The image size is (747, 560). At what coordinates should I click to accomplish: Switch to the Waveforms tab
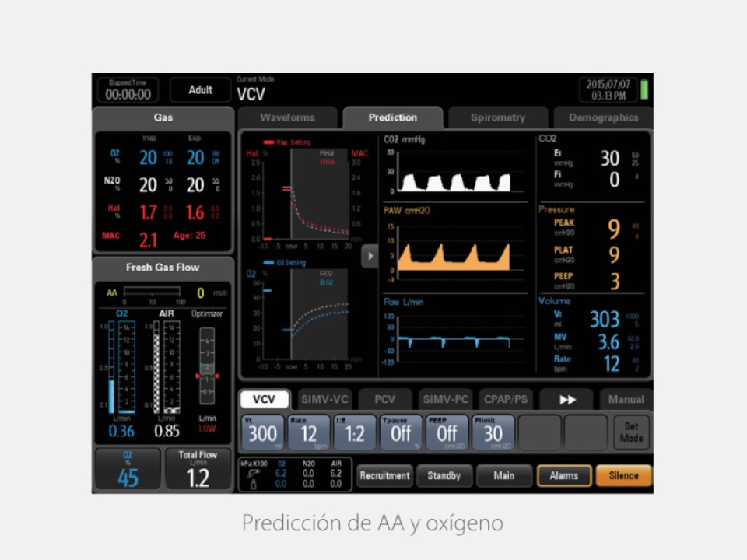(x=287, y=117)
